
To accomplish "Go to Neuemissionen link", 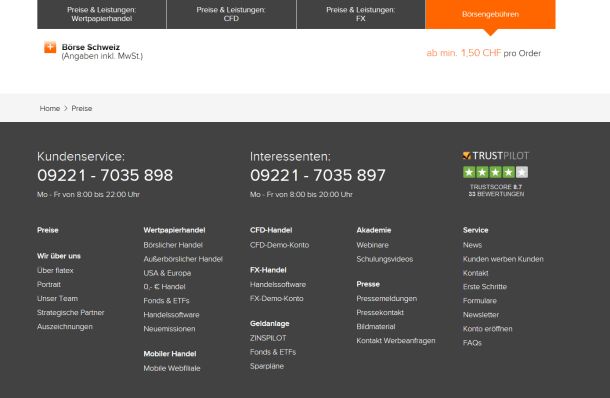I will (169, 329).
